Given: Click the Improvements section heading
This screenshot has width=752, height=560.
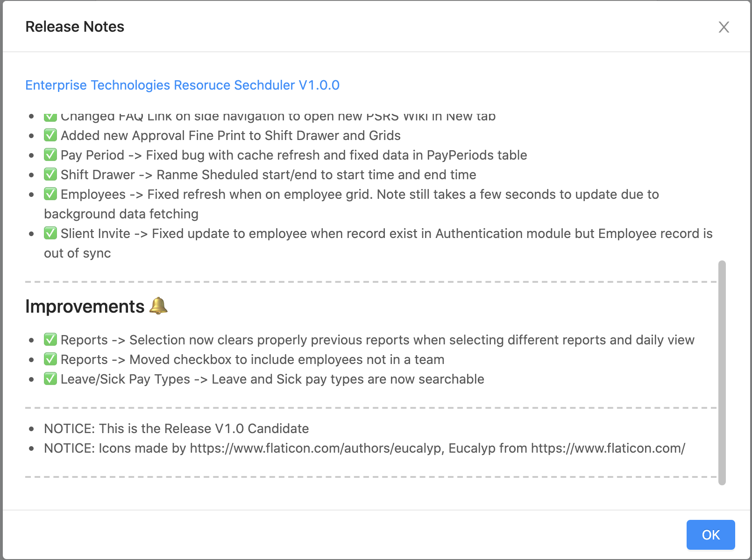Looking at the screenshot, I should (85, 307).
